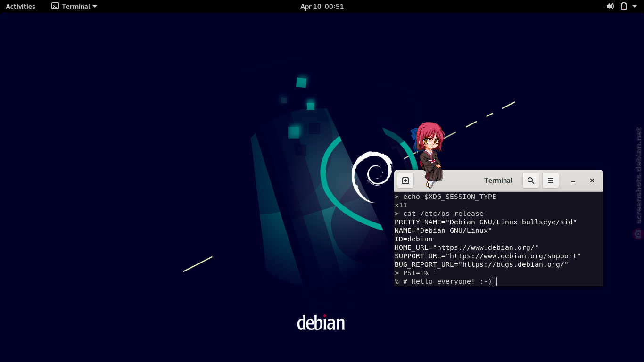Click the 'cat /etc/os-release' command line
The image size is (644, 362).
(x=439, y=214)
